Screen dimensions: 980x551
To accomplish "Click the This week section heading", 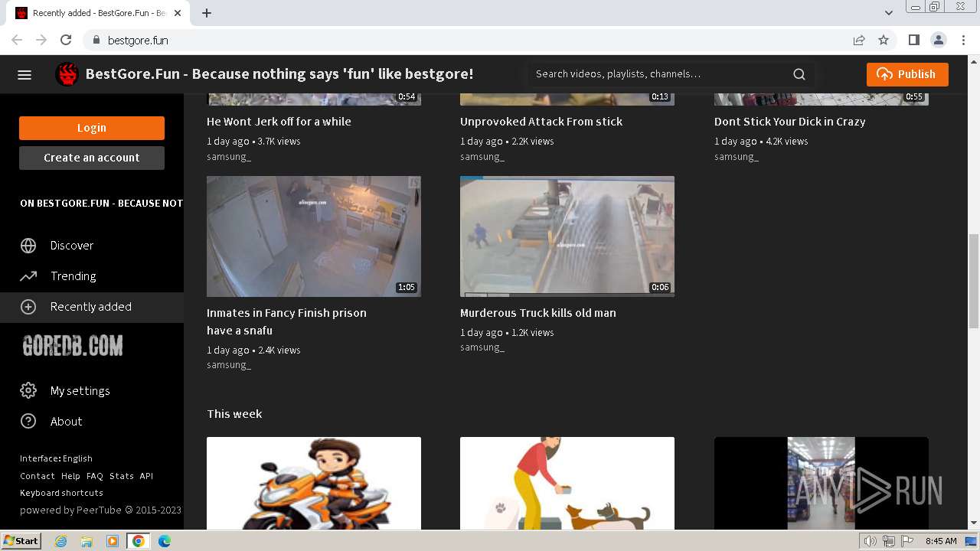I will pos(234,414).
